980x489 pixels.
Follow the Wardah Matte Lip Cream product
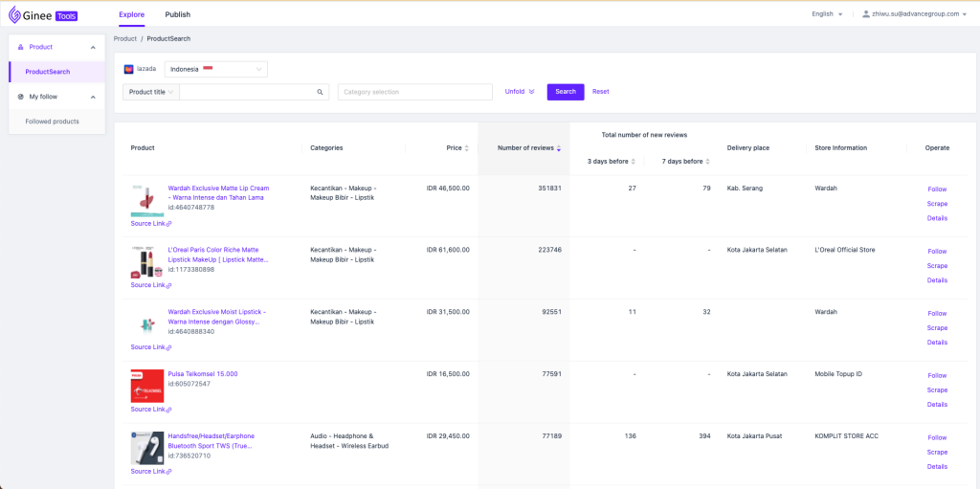[937, 189]
